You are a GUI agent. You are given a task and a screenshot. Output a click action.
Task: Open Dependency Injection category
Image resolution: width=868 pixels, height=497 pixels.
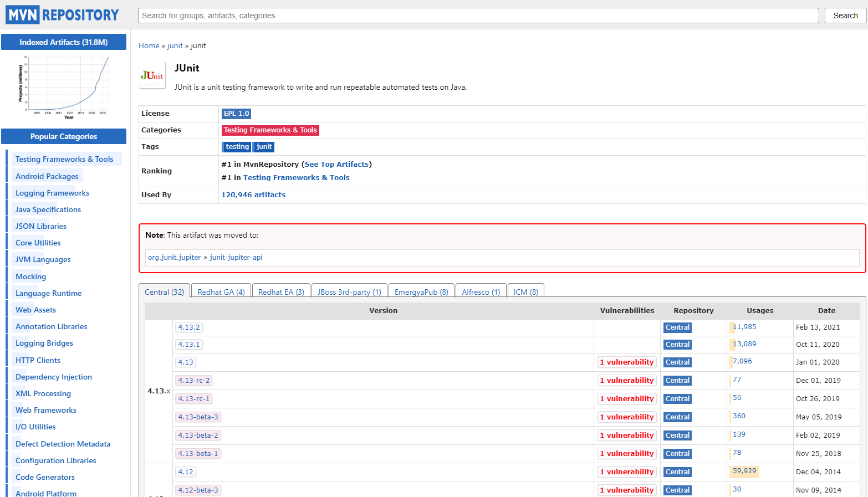coord(54,377)
